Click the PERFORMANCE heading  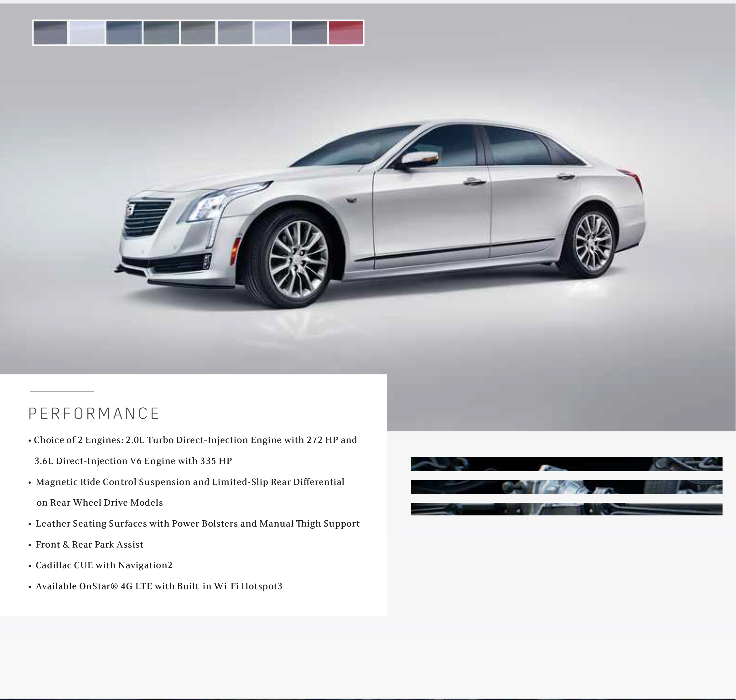click(x=94, y=414)
